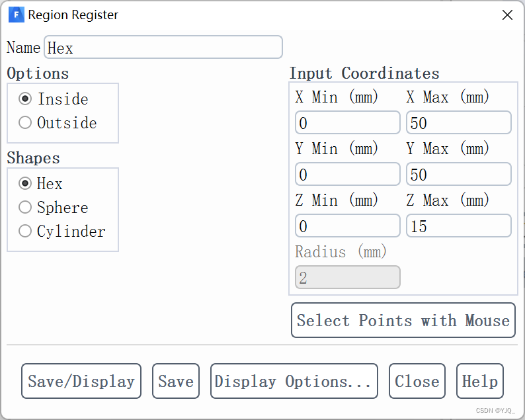Screen dimensions: 525x420
Task: Click the Save/Display button
Action: coord(81,381)
